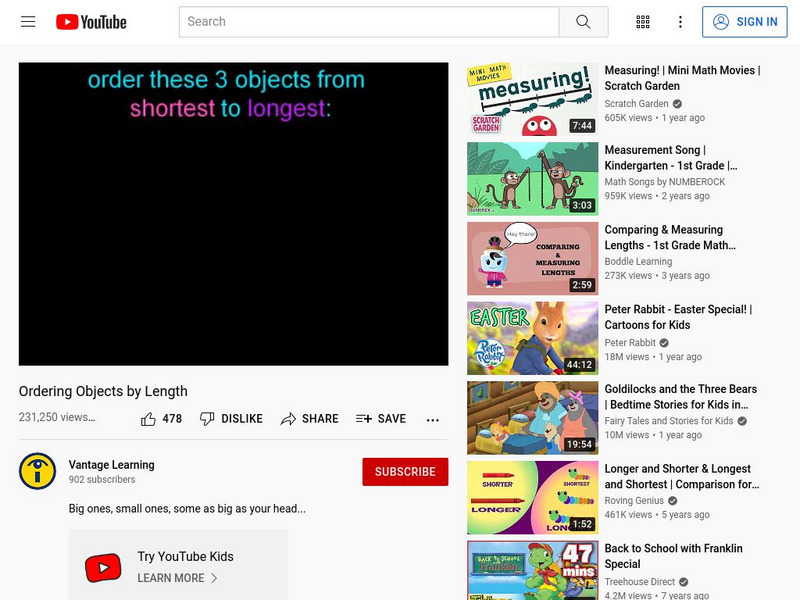The width and height of the screenshot is (800, 600).
Task: Open the settings three-dot menu in header
Action: [680, 21]
